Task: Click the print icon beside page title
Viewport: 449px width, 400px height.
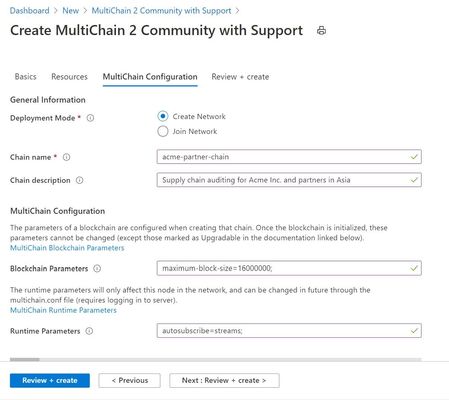Action: 321,31
